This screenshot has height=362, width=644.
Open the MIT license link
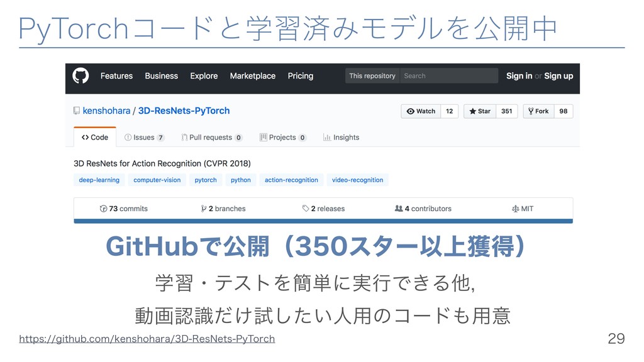coord(523,209)
